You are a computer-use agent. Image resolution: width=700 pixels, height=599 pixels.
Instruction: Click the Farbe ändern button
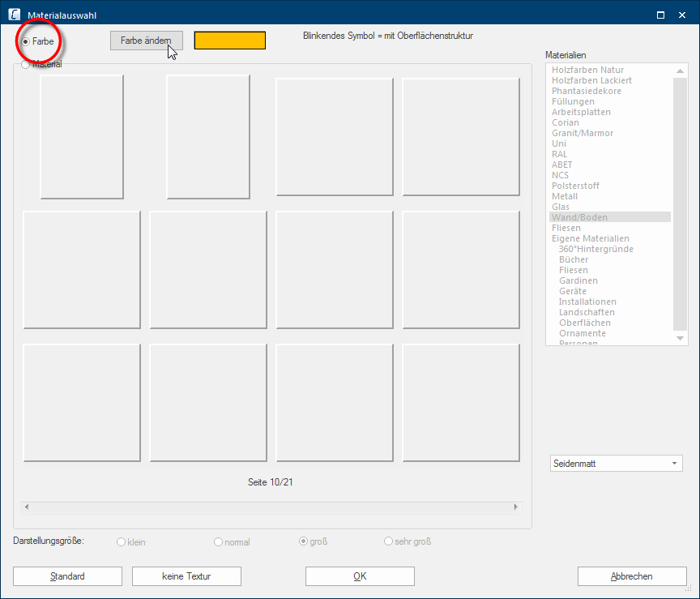(146, 41)
